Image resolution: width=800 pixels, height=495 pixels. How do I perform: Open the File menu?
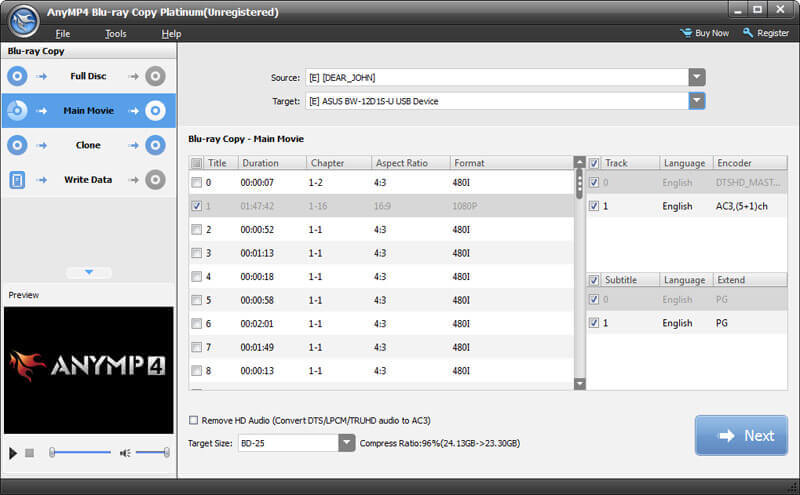63,33
